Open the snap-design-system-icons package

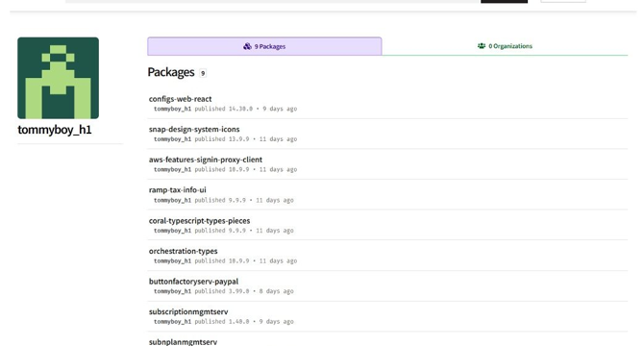pos(194,130)
